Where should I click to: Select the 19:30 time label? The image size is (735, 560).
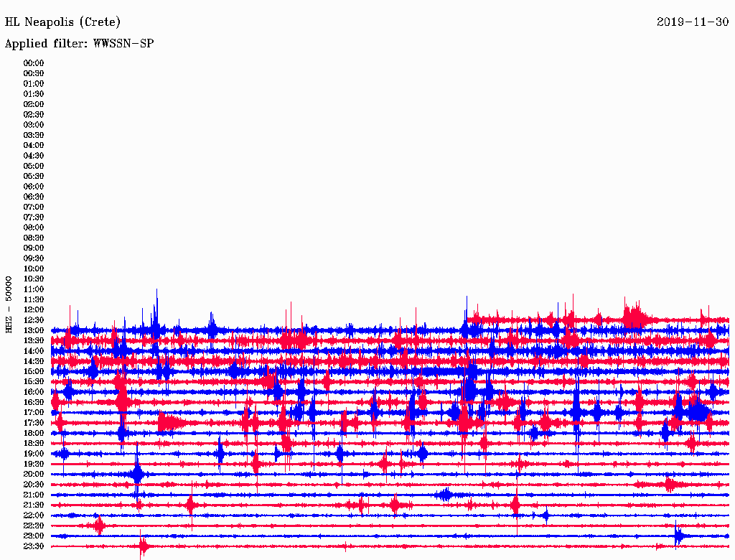tap(34, 464)
